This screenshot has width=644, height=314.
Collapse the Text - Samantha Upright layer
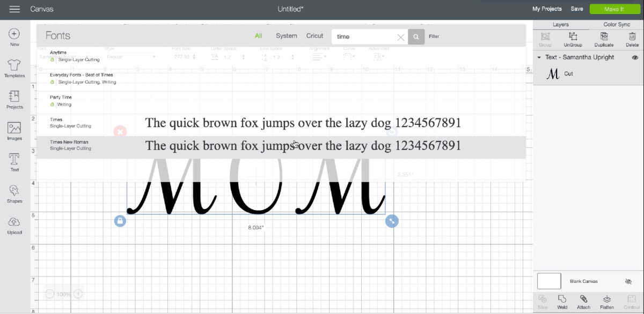pyautogui.click(x=539, y=57)
